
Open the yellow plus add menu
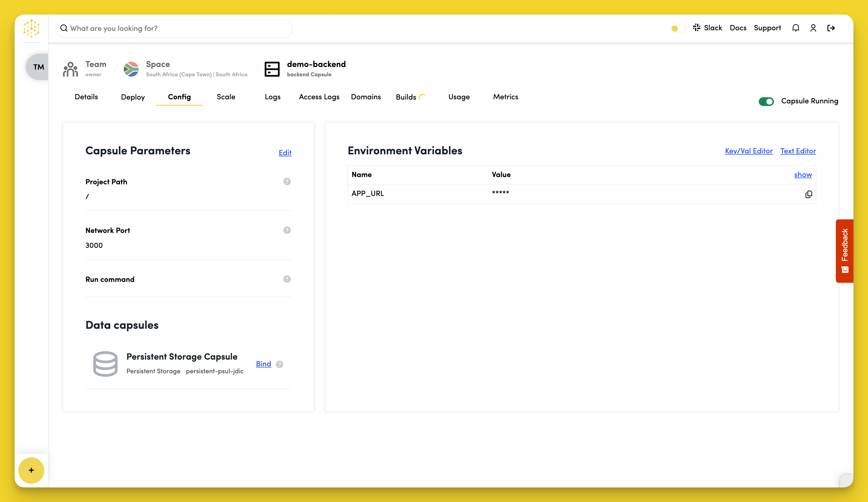[31, 470]
